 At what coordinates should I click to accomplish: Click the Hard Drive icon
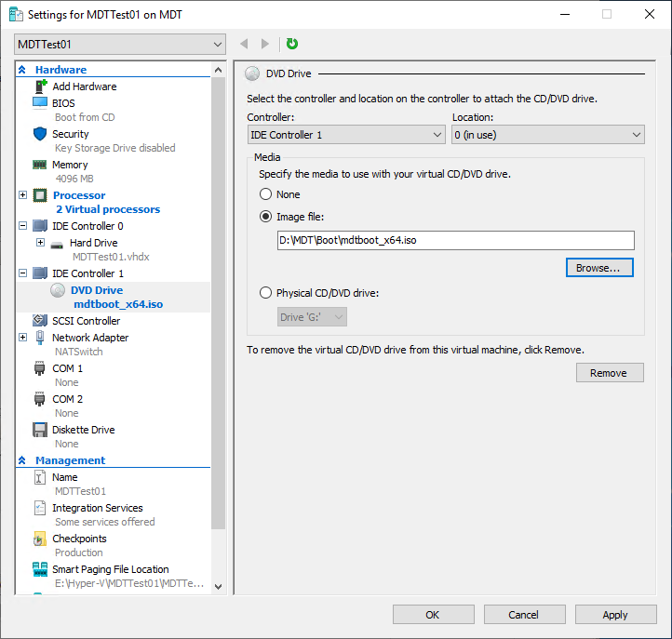click(x=57, y=246)
